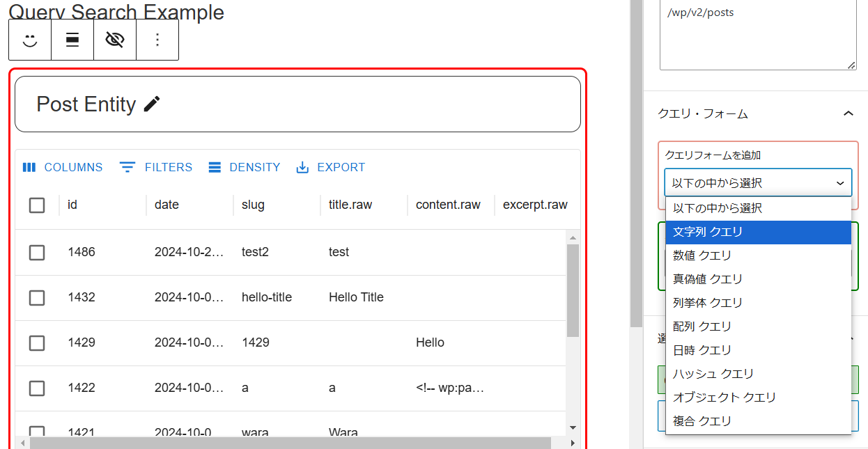
Task: Click the pencil icon next to Post Entity
Action: click(x=151, y=104)
